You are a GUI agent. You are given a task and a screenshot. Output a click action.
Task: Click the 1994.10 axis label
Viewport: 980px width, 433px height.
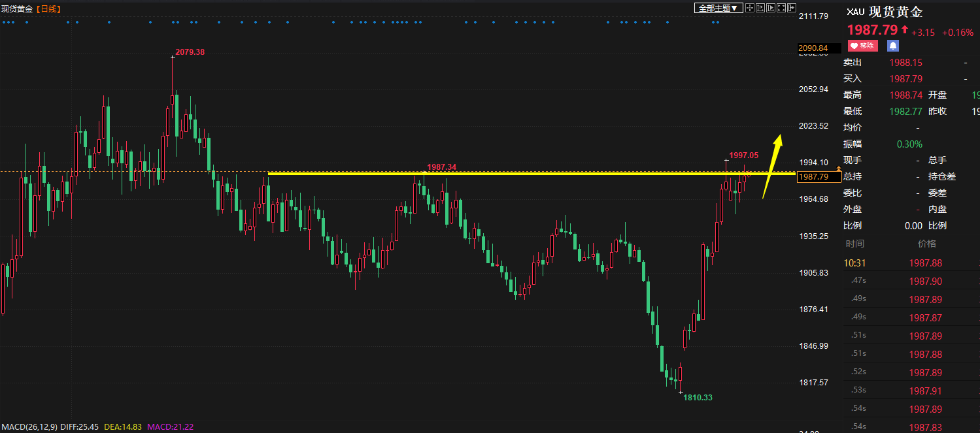pyautogui.click(x=814, y=162)
